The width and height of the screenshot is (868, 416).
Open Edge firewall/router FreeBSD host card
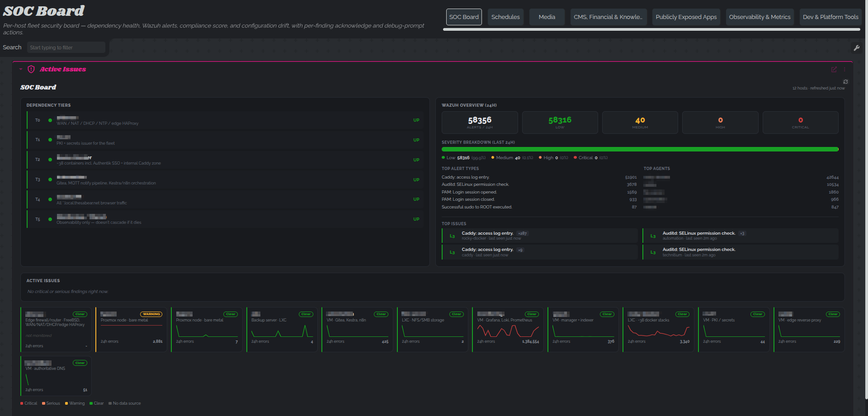(56, 330)
